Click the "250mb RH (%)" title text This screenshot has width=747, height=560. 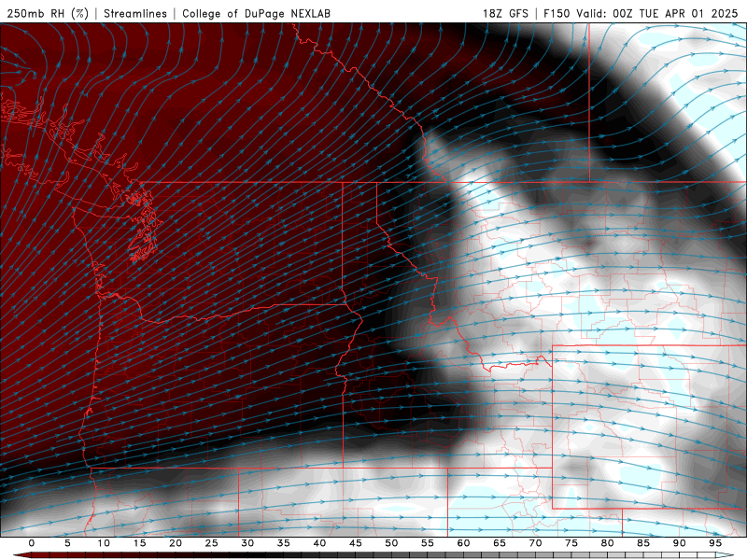48,13
